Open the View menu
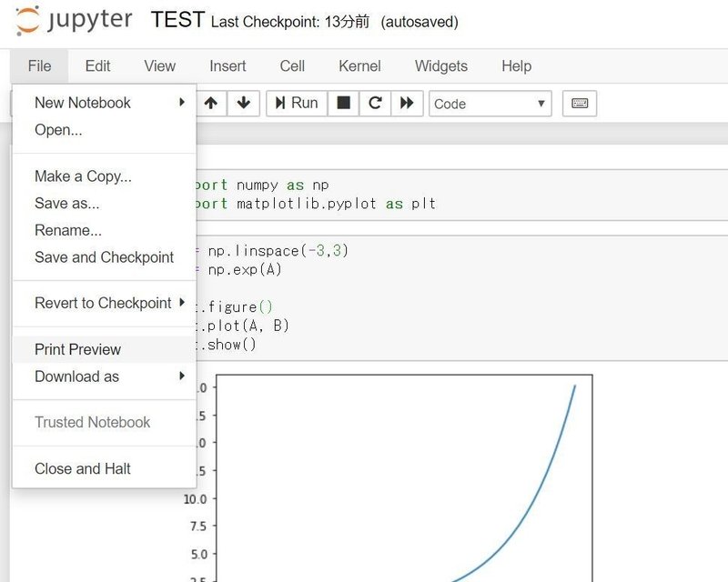The image size is (728, 582). 160,65
